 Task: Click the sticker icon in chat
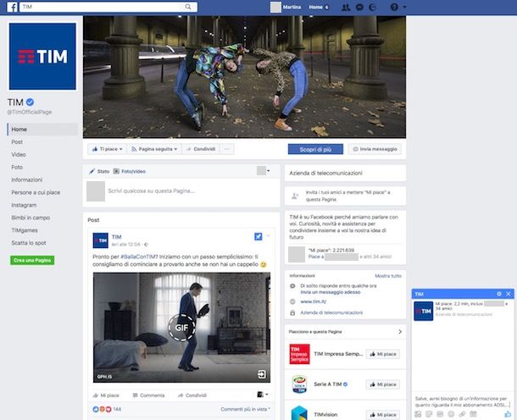(x=429, y=414)
